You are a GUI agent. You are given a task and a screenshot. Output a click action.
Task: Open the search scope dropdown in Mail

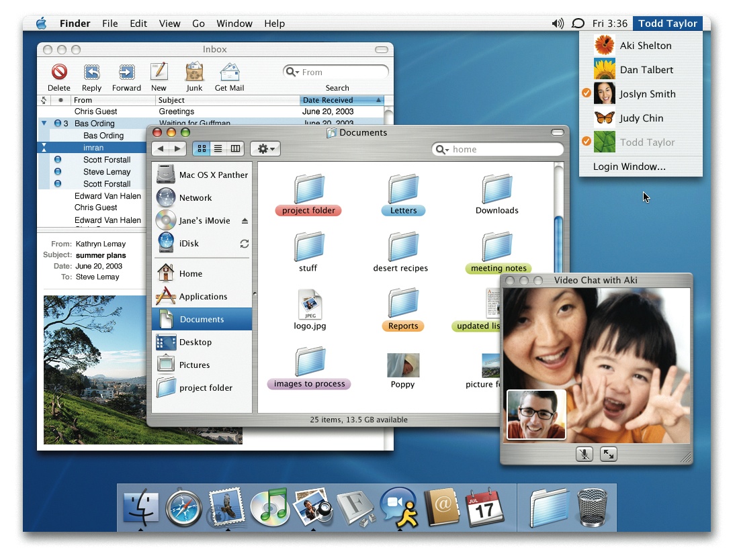coord(292,72)
